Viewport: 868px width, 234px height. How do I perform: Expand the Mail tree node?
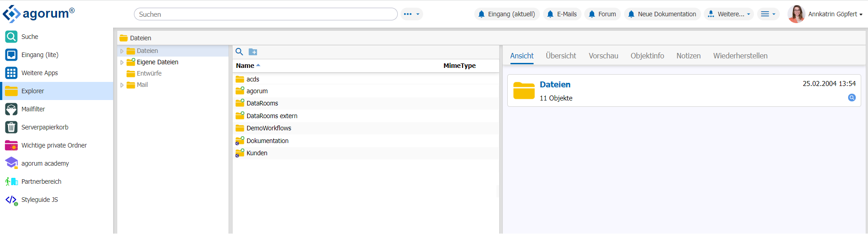point(122,85)
